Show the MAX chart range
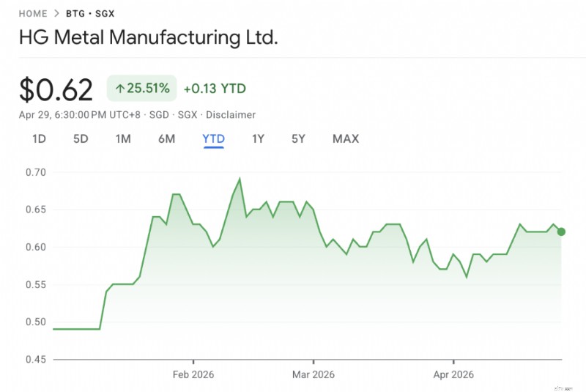Viewport: 586px width, 392px height. coord(346,139)
